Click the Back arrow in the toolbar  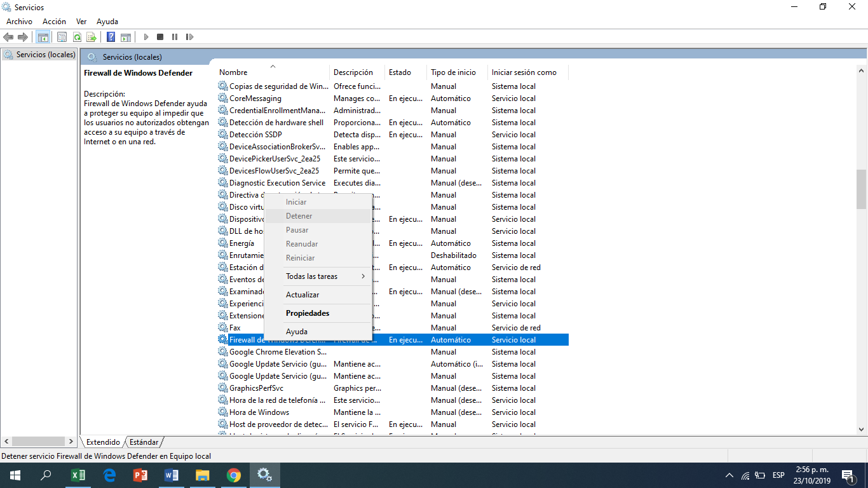[8, 37]
